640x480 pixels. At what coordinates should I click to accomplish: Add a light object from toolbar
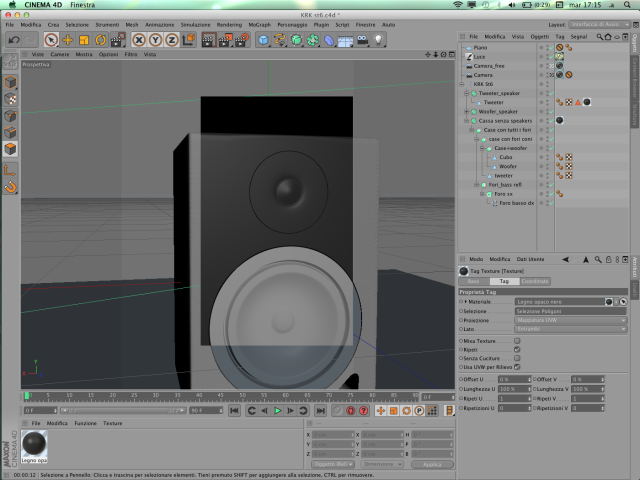379,40
